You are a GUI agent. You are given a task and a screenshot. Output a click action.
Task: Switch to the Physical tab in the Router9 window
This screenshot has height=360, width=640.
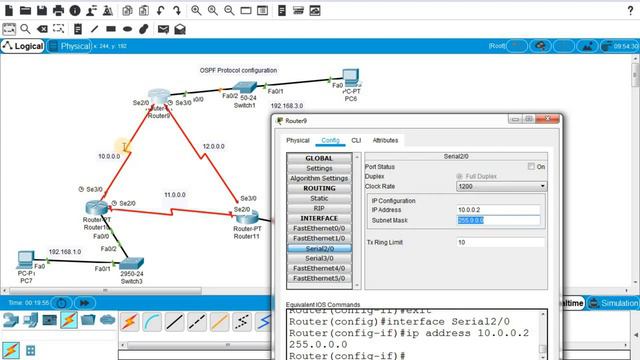coord(298,140)
